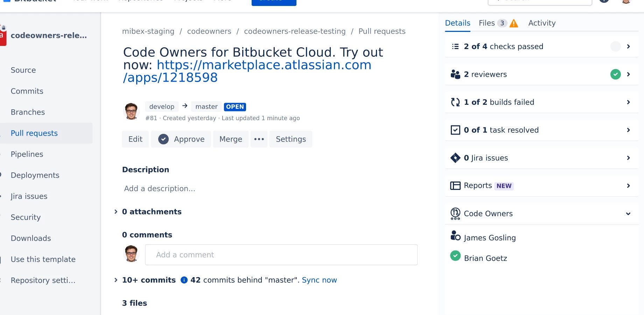Click the Jira issues diamond icon
The height and width of the screenshot is (315, 644).
pos(455,158)
